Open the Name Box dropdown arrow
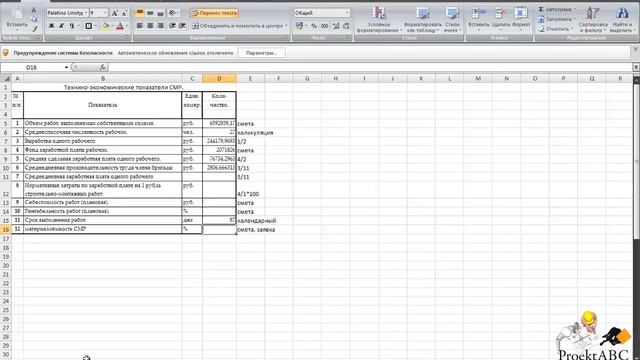The width and height of the screenshot is (640, 360). tap(66, 67)
